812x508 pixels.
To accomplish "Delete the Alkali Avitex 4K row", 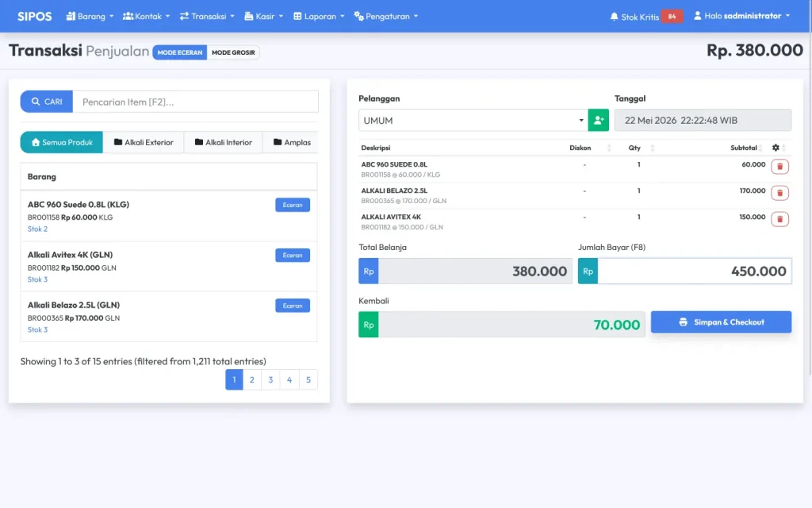I will click(779, 219).
